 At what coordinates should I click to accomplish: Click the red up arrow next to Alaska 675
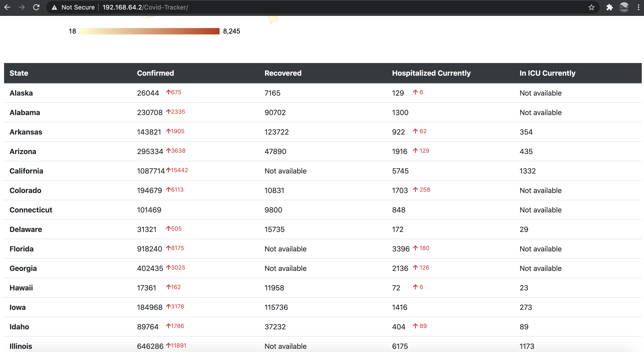(168, 92)
